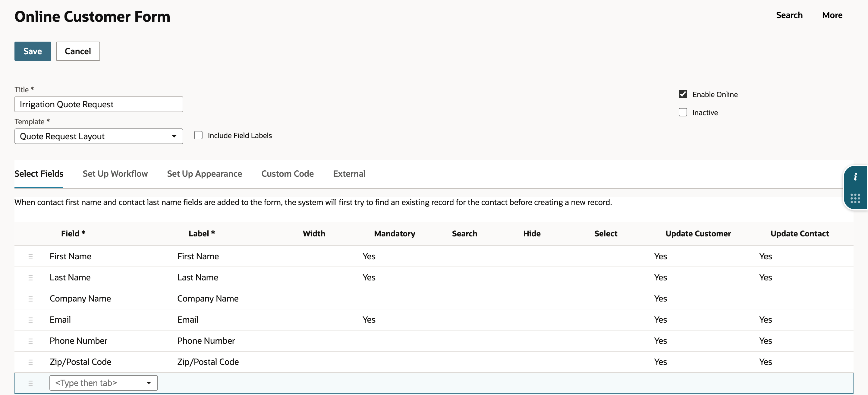
Task: Click the drag handle for Phone Number row
Action: click(30, 341)
